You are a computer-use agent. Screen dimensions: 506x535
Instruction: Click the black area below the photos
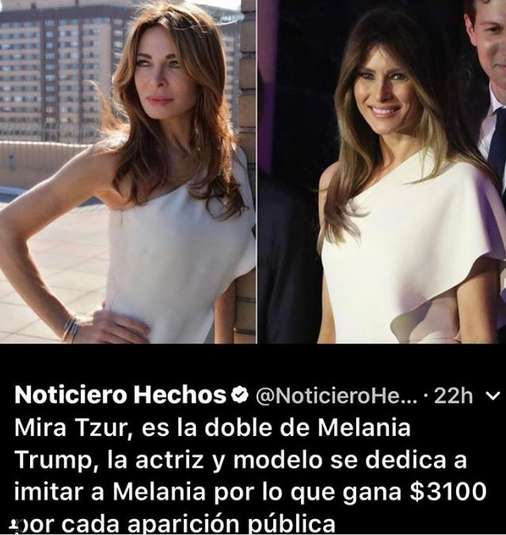[253, 362]
